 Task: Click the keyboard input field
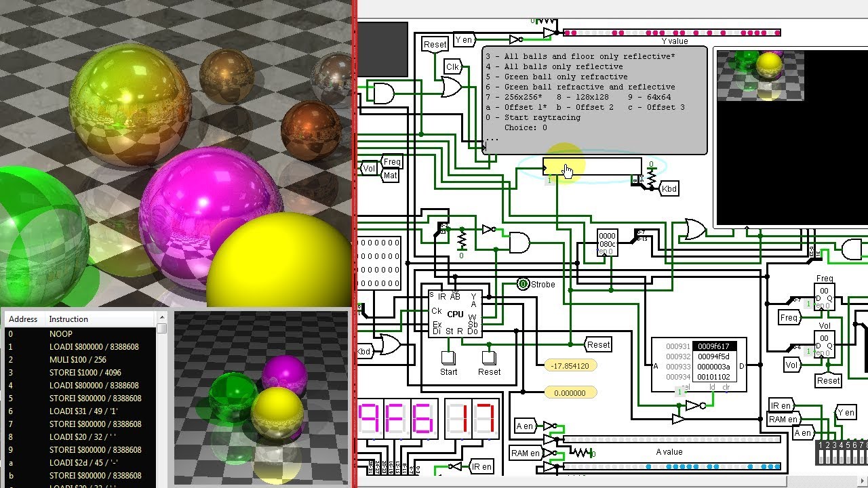point(592,167)
